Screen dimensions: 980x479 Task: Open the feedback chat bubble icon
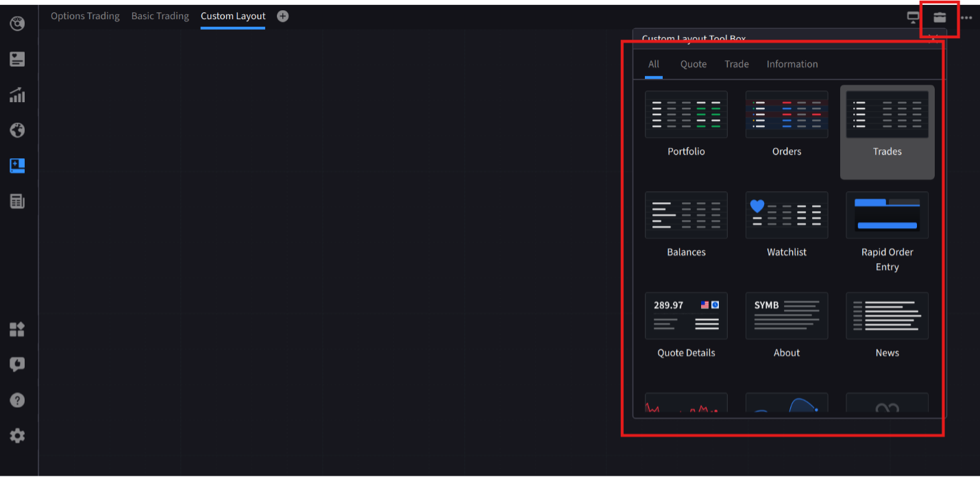17,364
